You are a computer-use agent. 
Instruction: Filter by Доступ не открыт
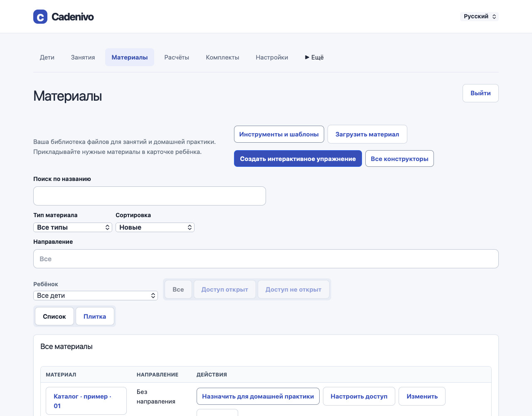pos(293,290)
